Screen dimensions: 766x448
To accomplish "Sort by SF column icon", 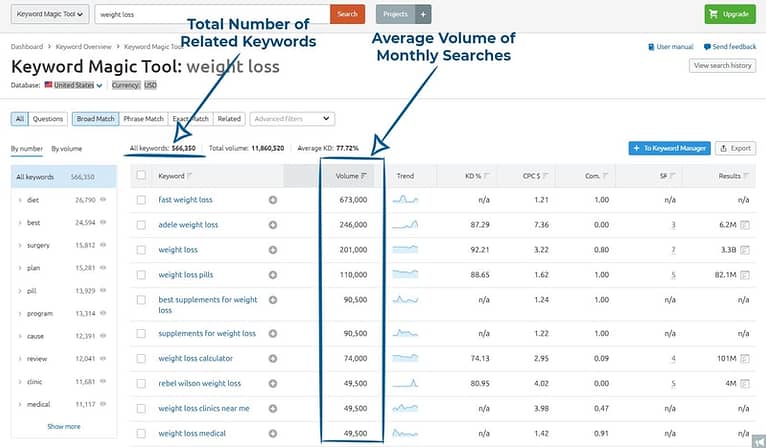I will tap(673, 176).
